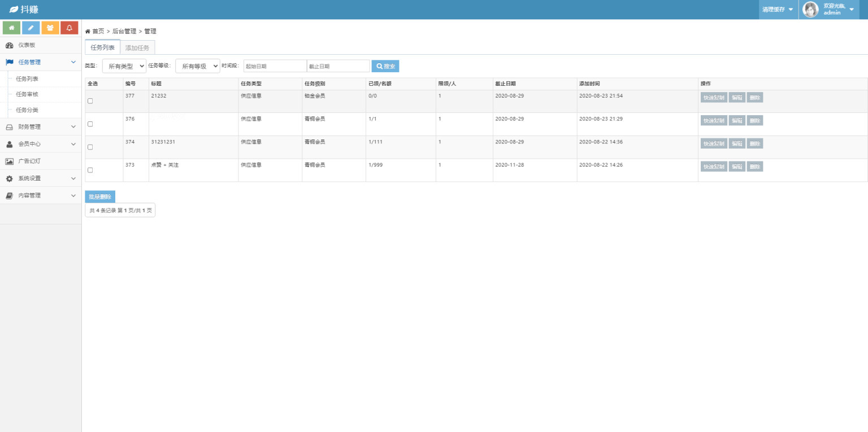Open the 清理缓存 dropdown in header

tap(778, 10)
